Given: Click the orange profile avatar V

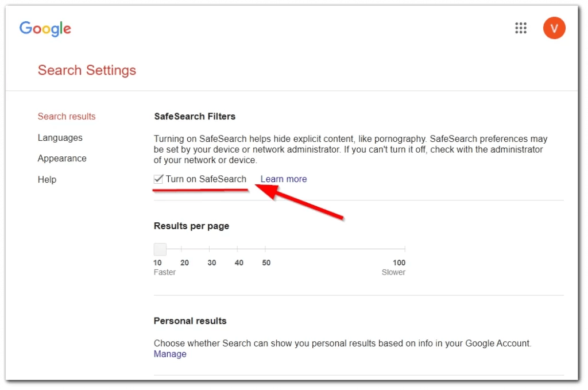Looking at the screenshot, I should coord(554,28).
